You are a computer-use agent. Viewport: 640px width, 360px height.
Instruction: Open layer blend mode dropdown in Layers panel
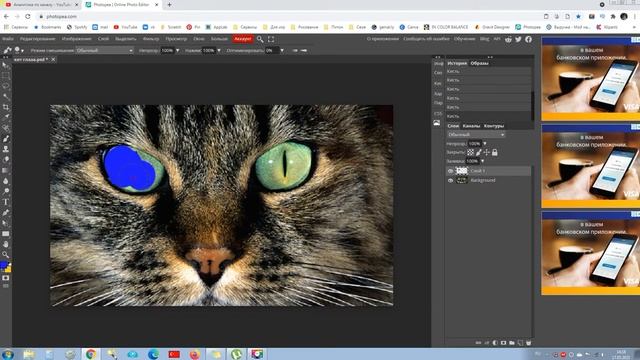[x=476, y=135]
